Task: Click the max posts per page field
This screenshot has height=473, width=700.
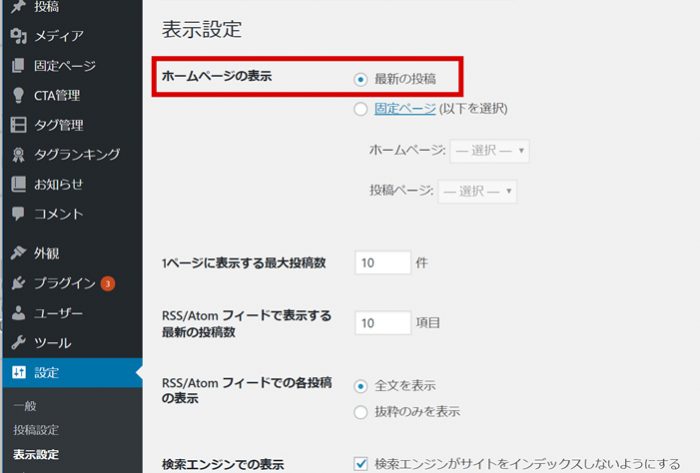Action: click(x=383, y=263)
